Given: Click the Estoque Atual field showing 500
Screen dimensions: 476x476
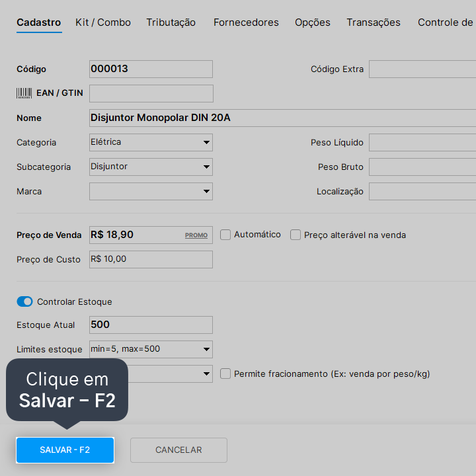Looking at the screenshot, I should click(x=151, y=325).
